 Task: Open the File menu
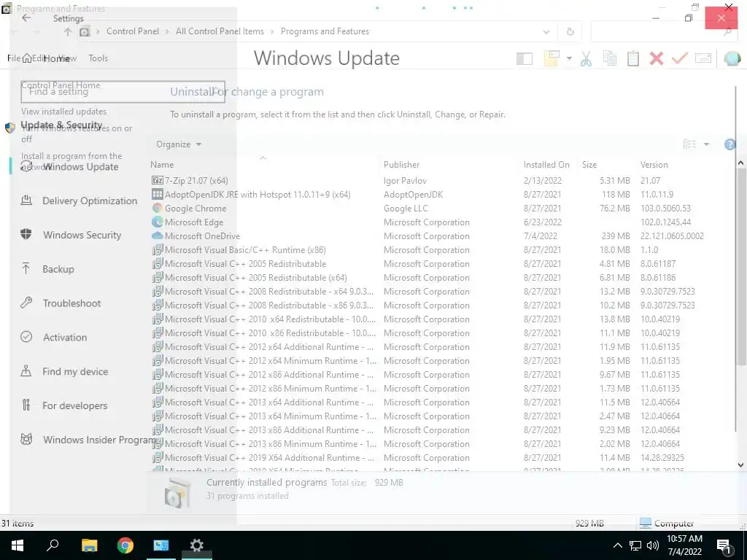coord(14,58)
